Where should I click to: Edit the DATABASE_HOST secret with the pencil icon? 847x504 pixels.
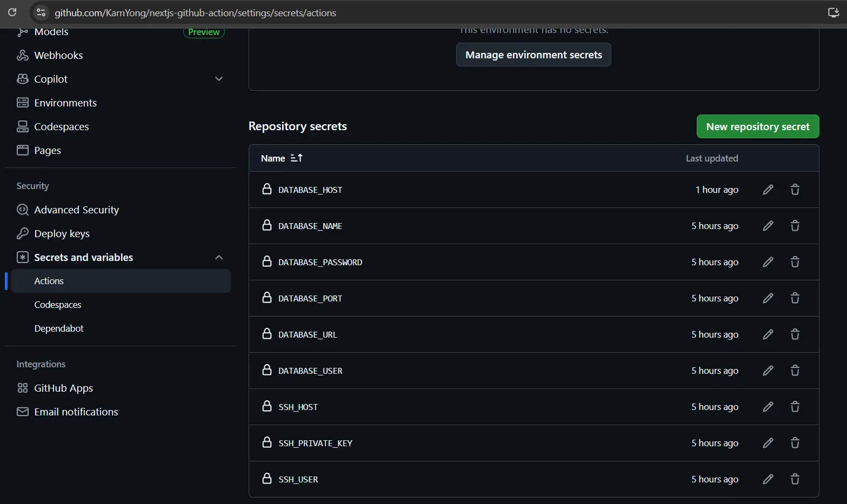pos(768,189)
